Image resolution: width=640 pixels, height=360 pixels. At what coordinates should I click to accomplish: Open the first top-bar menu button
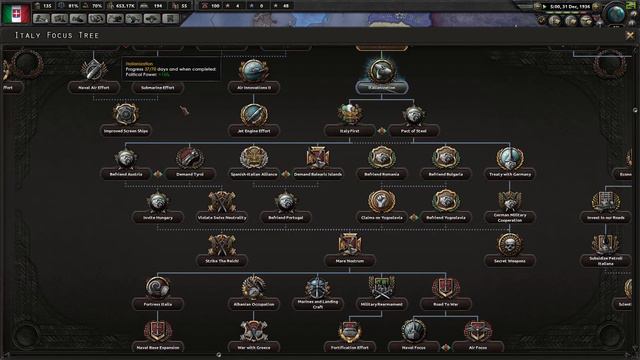pyautogui.click(x=41, y=18)
